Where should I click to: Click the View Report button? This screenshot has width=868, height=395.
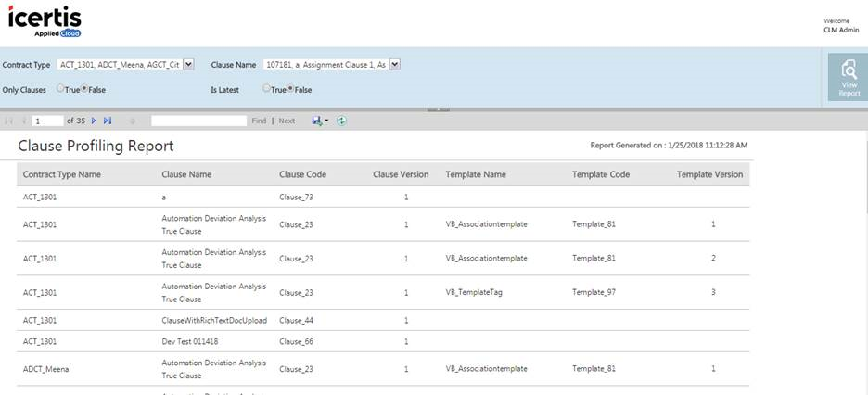tap(848, 76)
